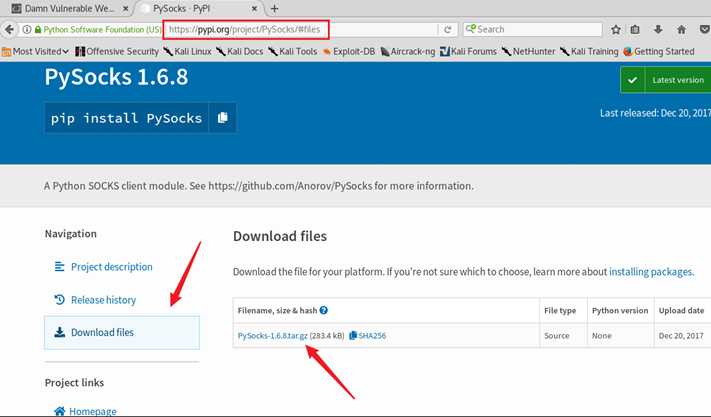Screen dimensions: 711x417
Task: Open Kali Forums bookmark
Action: tap(468, 52)
